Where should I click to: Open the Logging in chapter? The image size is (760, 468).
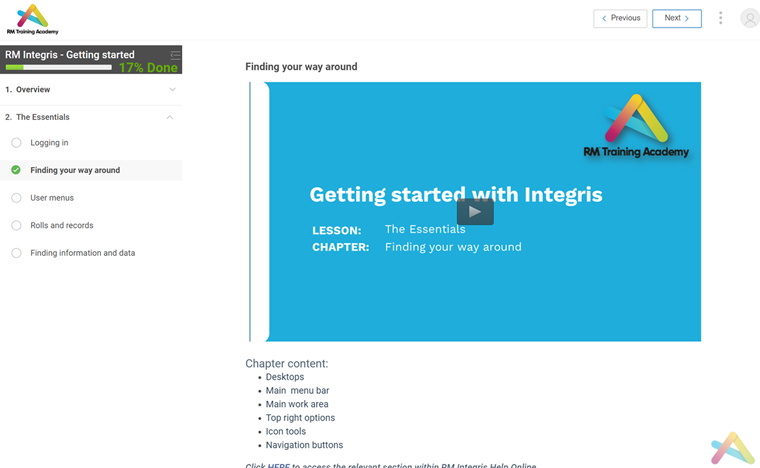(49, 143)
